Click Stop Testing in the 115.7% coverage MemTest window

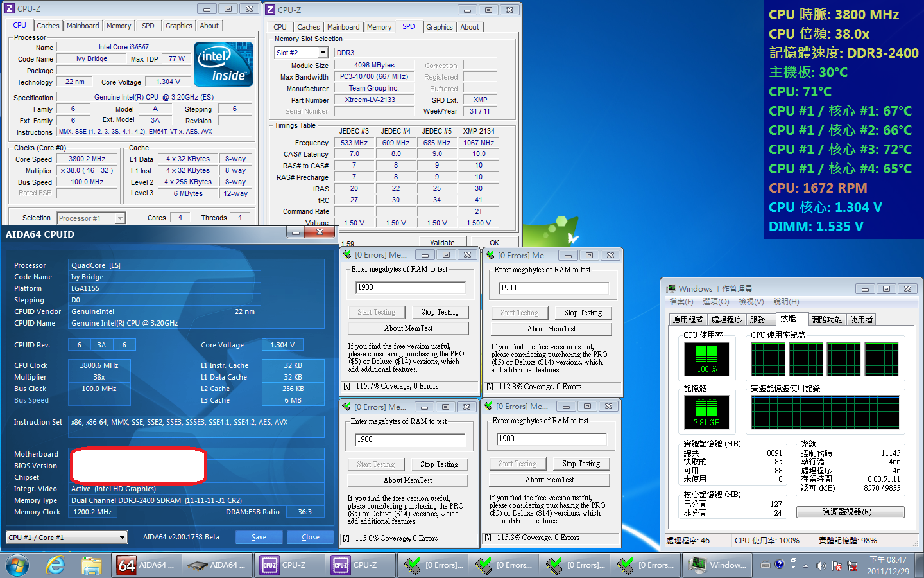[x=440, y=312]
